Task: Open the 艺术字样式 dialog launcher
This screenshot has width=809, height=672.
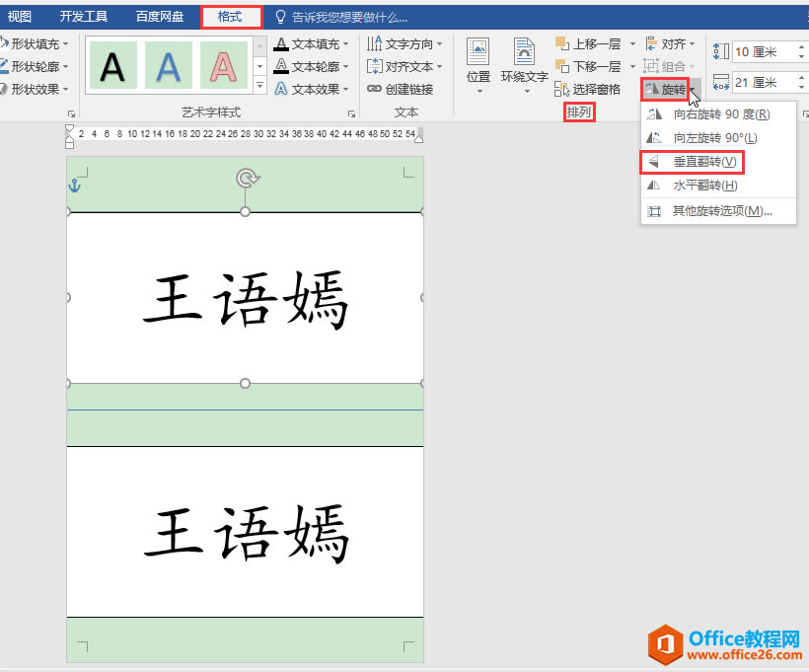Action: click(x=351, y=113)
